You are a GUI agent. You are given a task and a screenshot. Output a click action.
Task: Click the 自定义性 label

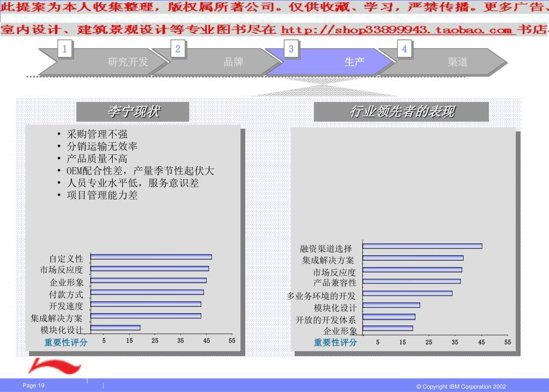click(66, 258)
